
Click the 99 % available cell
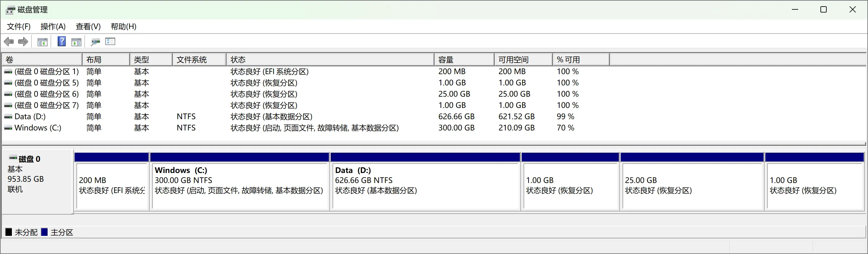[566, 117]
